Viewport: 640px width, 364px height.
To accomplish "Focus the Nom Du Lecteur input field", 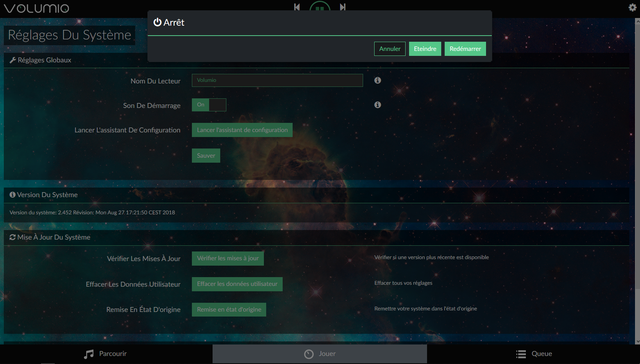I will coord(277,80).
